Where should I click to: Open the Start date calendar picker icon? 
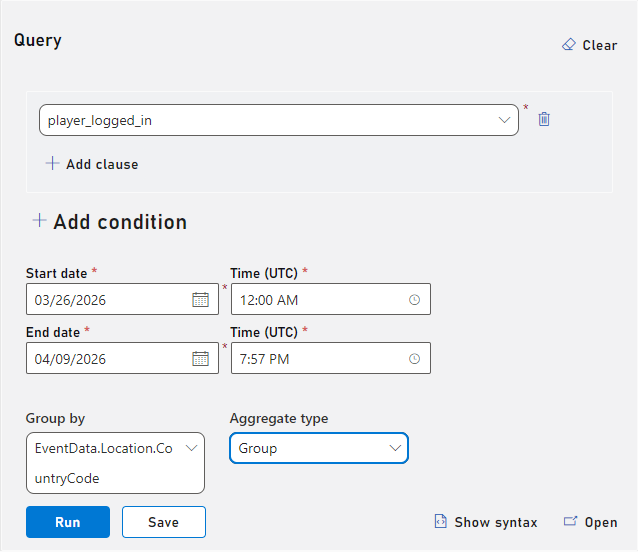(200, 300)
